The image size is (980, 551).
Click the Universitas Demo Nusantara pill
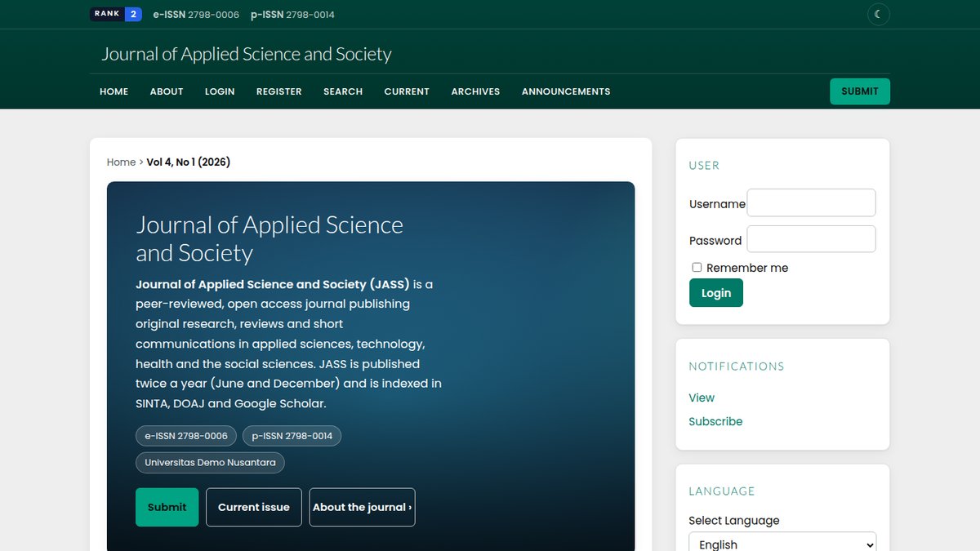[x=210, y=462]
